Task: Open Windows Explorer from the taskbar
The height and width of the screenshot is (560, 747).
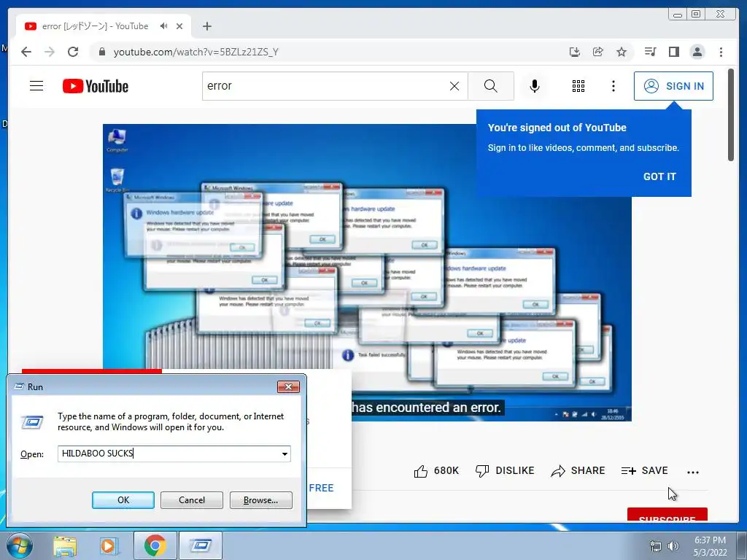Action: (x=65, y=545)
